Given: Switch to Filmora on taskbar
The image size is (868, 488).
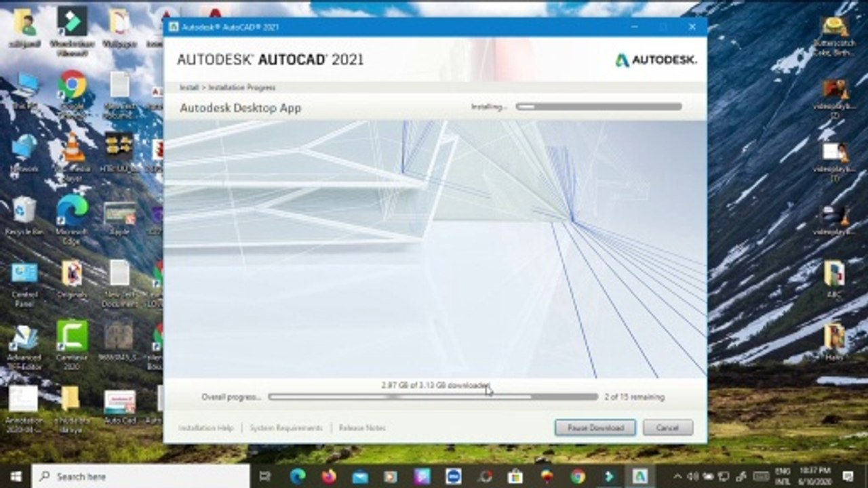Looking at the screenshot, I should click(x=609, y=476).
